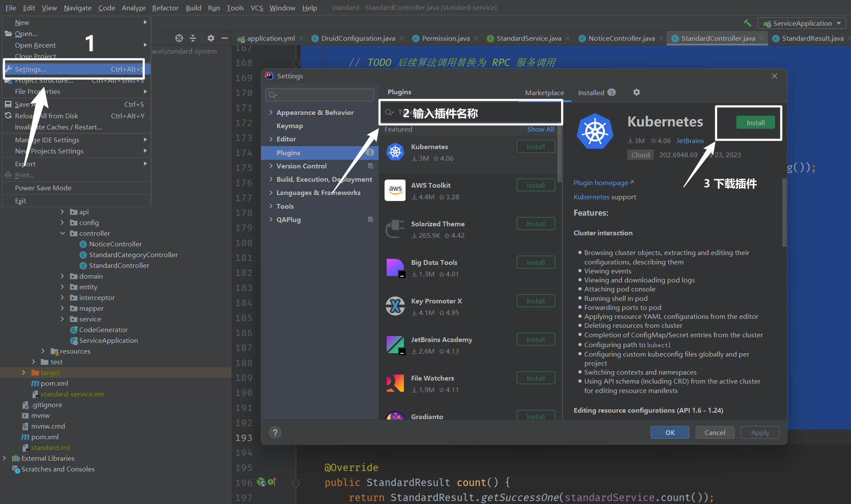Expand Appearance & Behavior settings
This screenshot has width=851, height=504.
[x=271, y=112]
